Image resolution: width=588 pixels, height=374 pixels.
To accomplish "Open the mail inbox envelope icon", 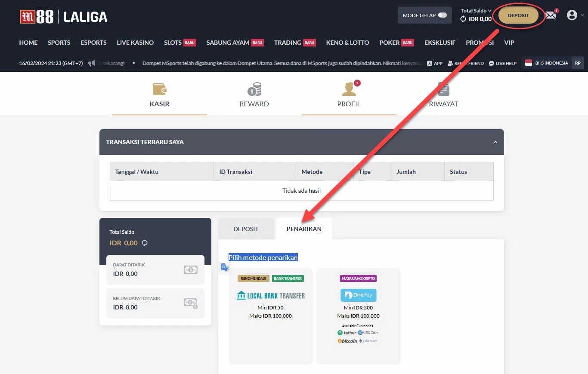I will point(551,15).
